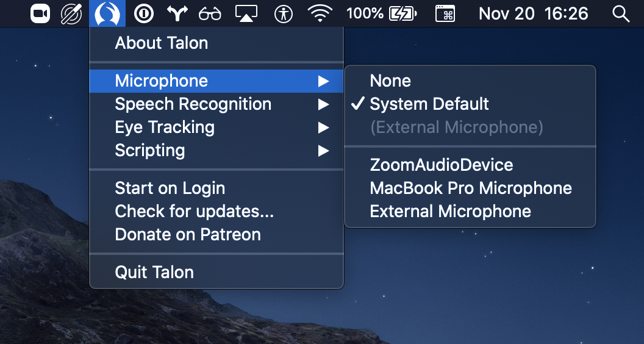Click Check for updates

click(x=195, y=212)
